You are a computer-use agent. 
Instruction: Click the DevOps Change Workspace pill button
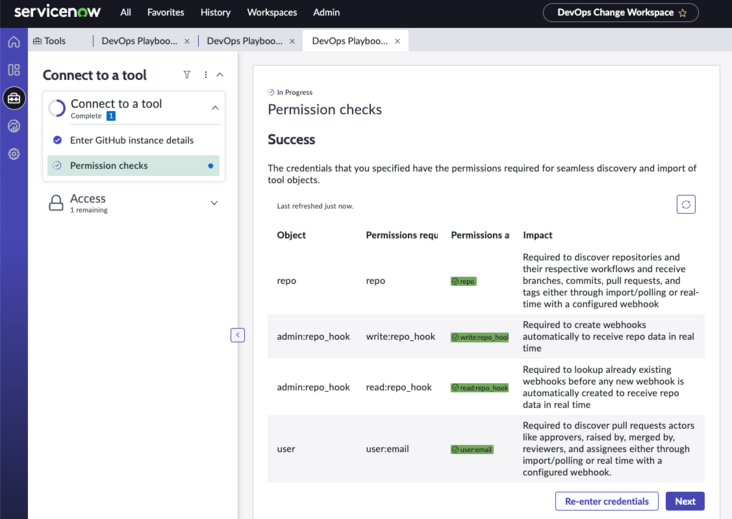pyautogui.click(x=620, y=13)
